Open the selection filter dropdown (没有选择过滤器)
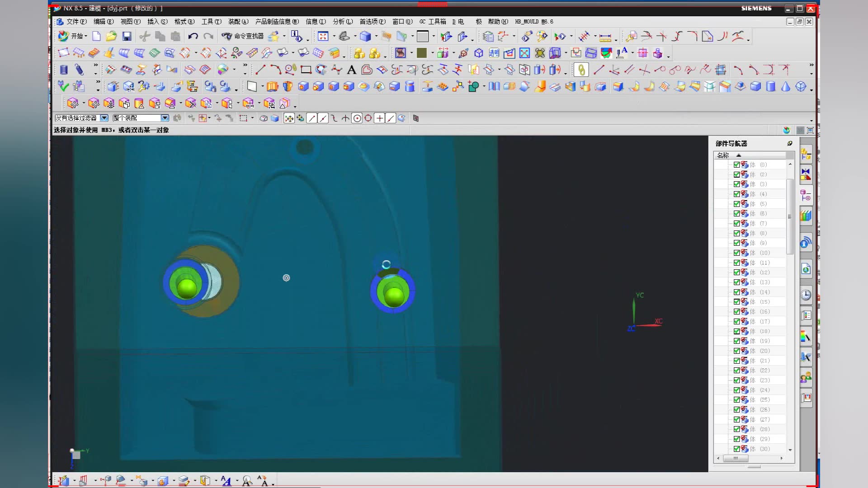868x488 pixels. pos(104,118)
